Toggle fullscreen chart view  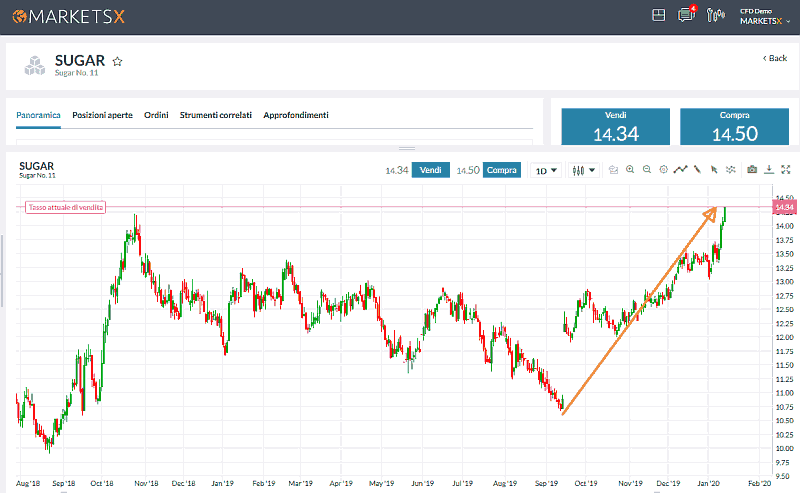785,170
